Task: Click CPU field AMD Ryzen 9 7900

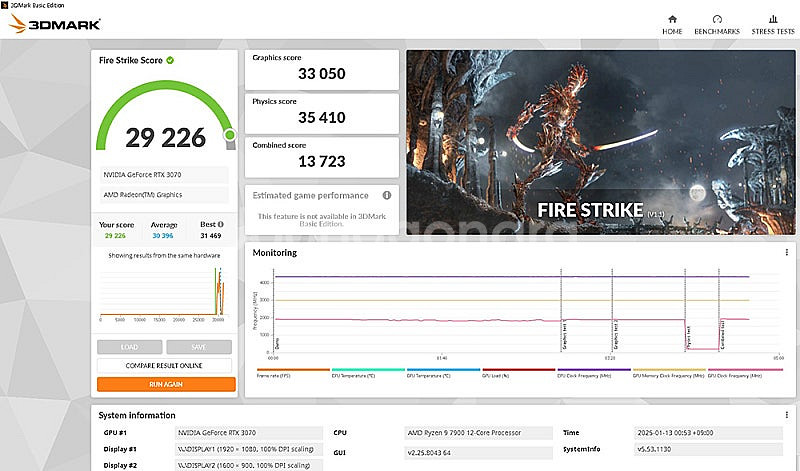Action: click(479, 433)
